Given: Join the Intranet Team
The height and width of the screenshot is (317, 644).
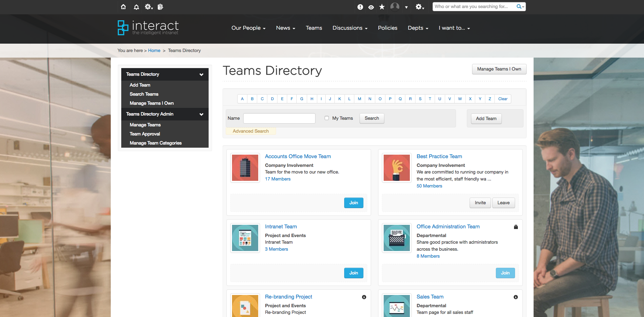Looking at the screenshot, I should tap(354, 273).
